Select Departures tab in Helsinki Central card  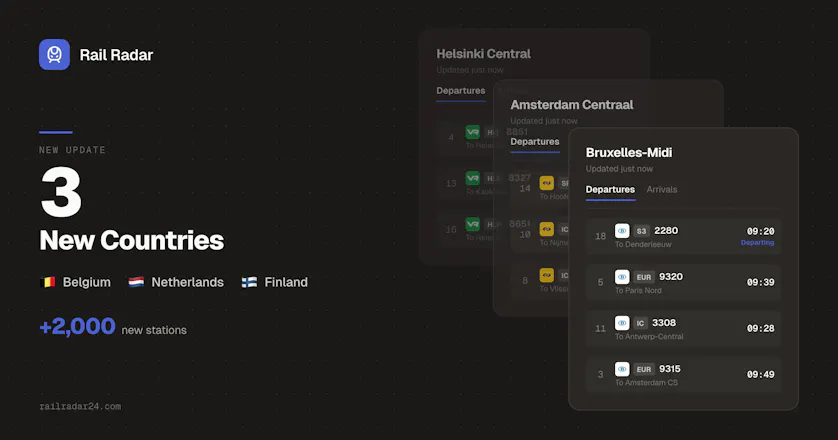click(461, 90)
